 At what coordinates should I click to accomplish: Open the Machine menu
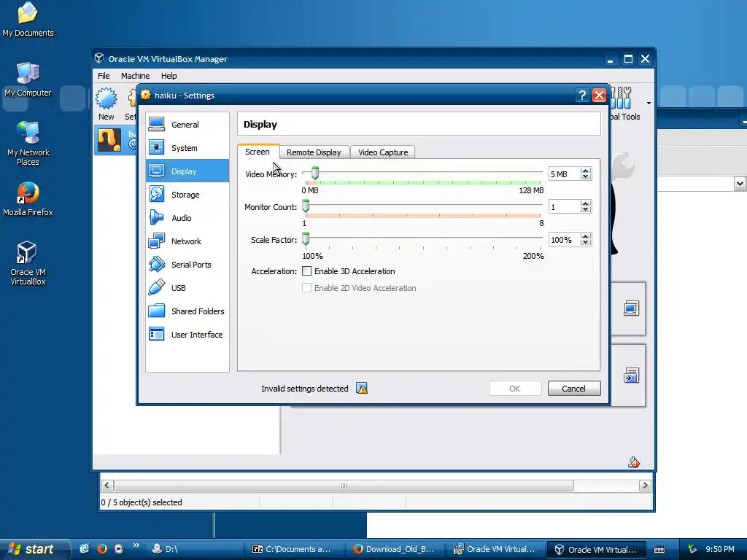pyautogui.click(x=135, y=76)
